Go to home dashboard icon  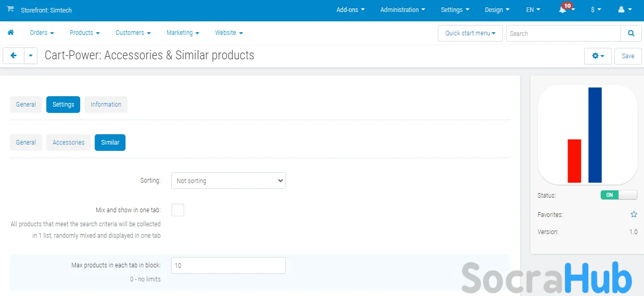(x=10, y=32)
